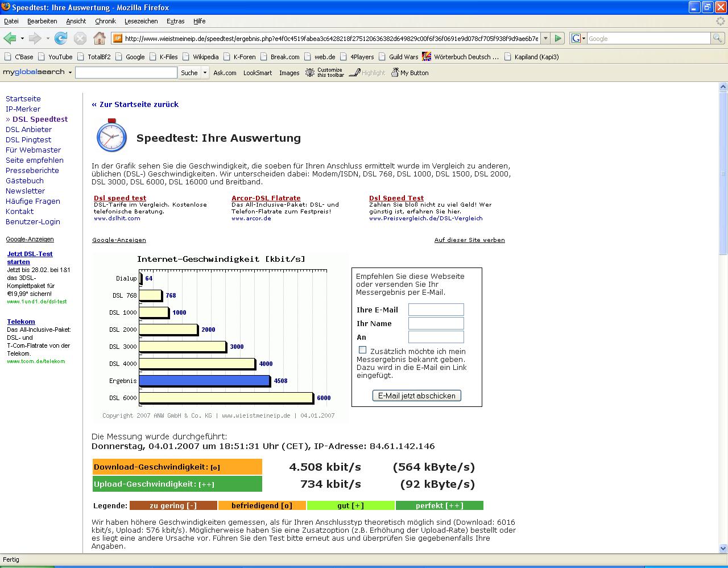
Task: Focus the Ihre E-Mail input field
Action: click(x=436, y=310)
